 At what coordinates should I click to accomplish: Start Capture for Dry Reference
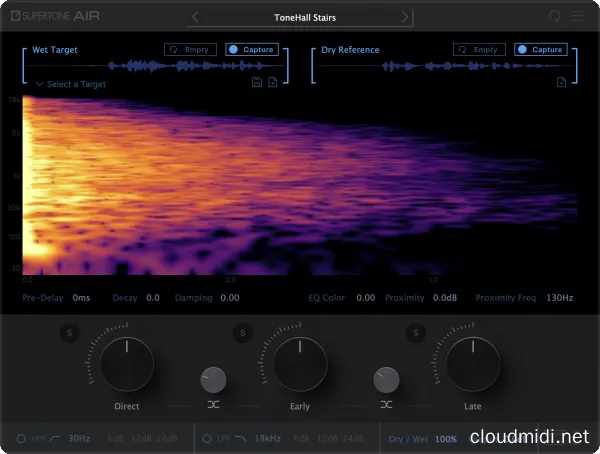point(541,49)
